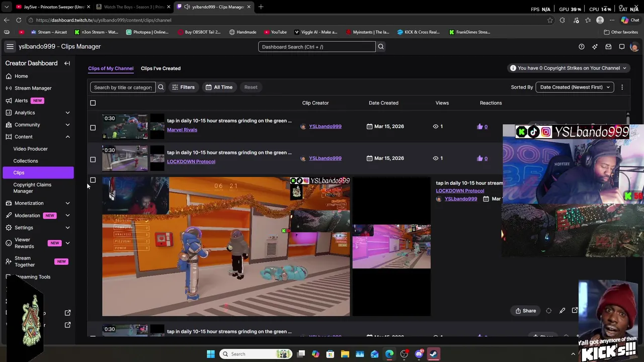Click the Filters button
The width and height of the screenshot is (644, 362).
(x=183, y=87)
